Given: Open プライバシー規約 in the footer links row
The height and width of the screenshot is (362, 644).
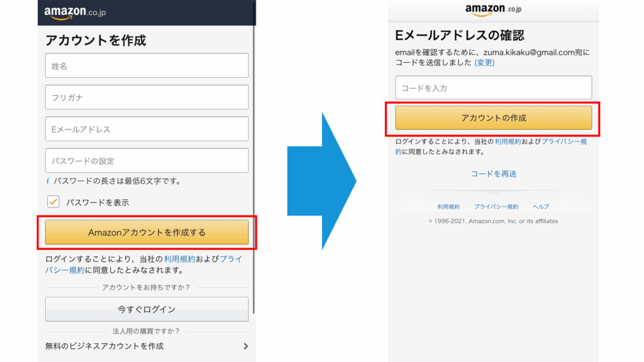Looking at the screenshot, I should point(496,207).
